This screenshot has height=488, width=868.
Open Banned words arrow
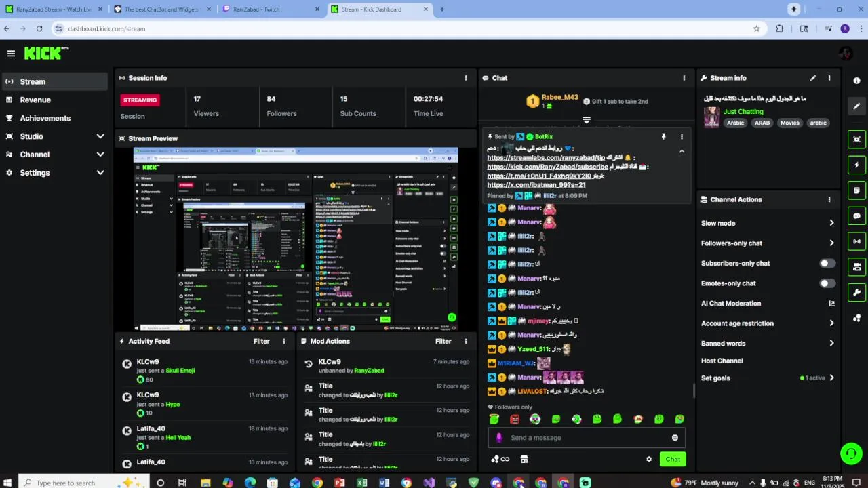(x=831, y=343)
